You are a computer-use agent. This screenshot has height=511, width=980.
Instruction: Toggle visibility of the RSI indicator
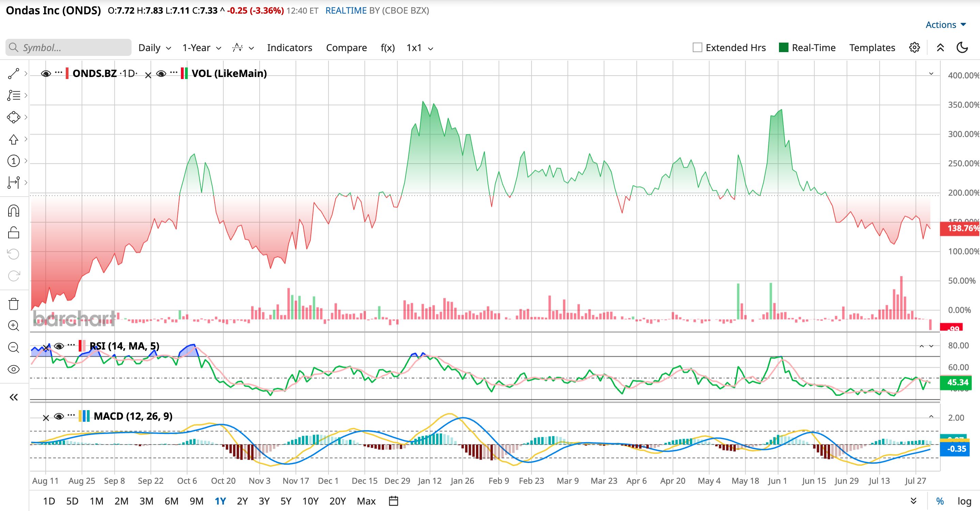point(59,346)
